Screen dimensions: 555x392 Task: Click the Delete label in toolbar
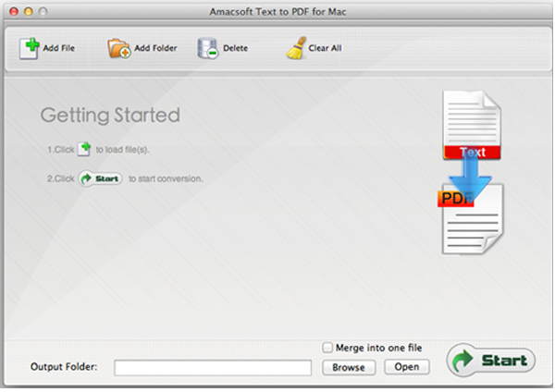pos(235,48)
